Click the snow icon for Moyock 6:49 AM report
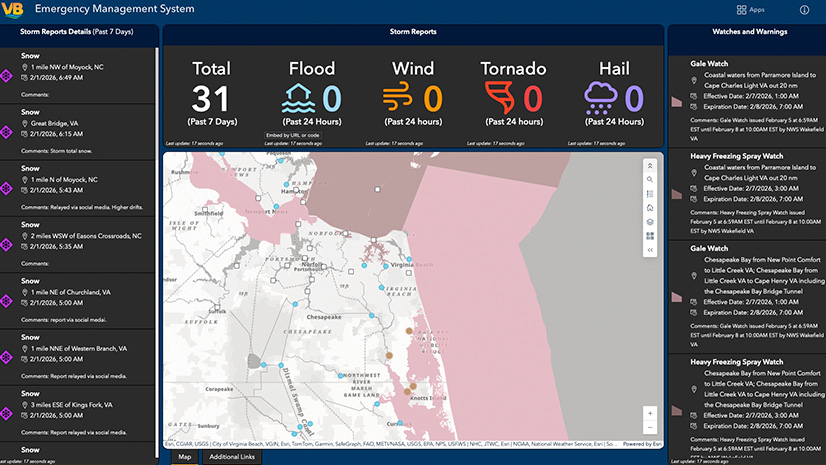 pos(6,76)
